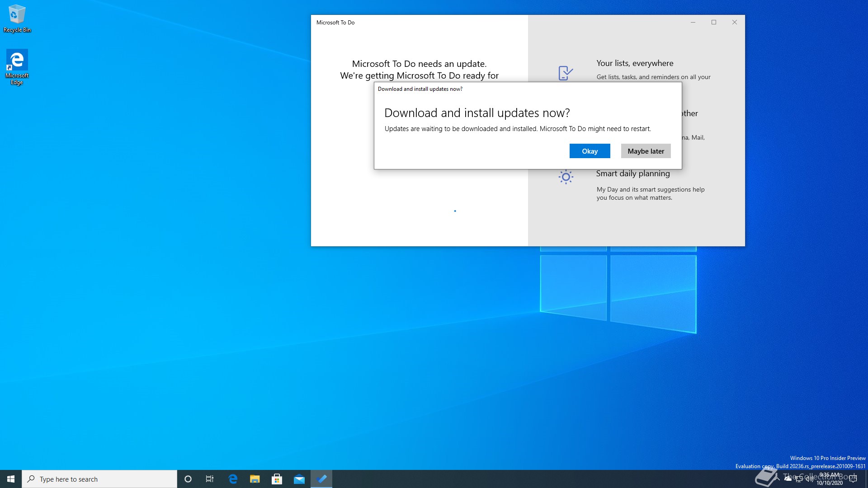This screenshot has width=868, height=488.
Task: Close the Microsoft To Do window
Action: (x=735, y=22)
